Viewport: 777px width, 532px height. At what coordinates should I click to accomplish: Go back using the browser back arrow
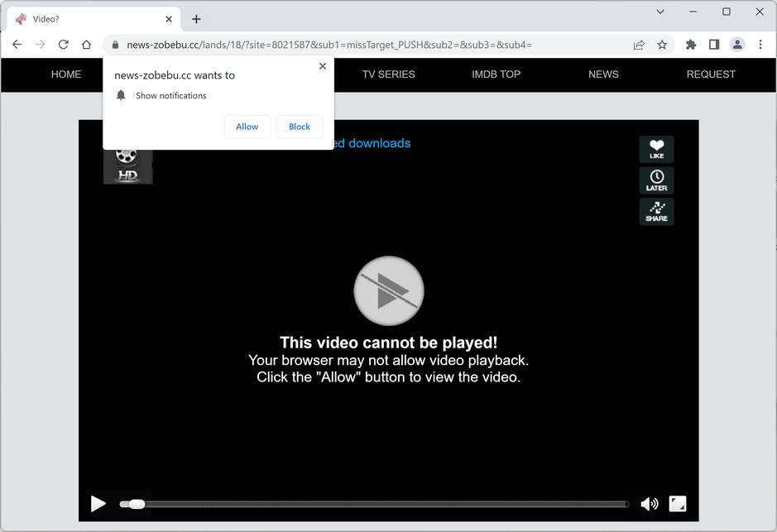(x=17, y=45)
